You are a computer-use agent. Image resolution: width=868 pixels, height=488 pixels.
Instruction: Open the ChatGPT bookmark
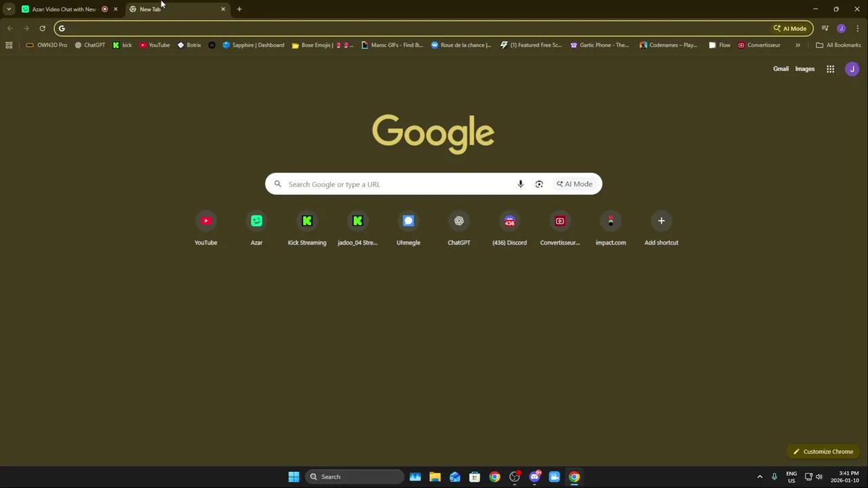click(90, 45)
